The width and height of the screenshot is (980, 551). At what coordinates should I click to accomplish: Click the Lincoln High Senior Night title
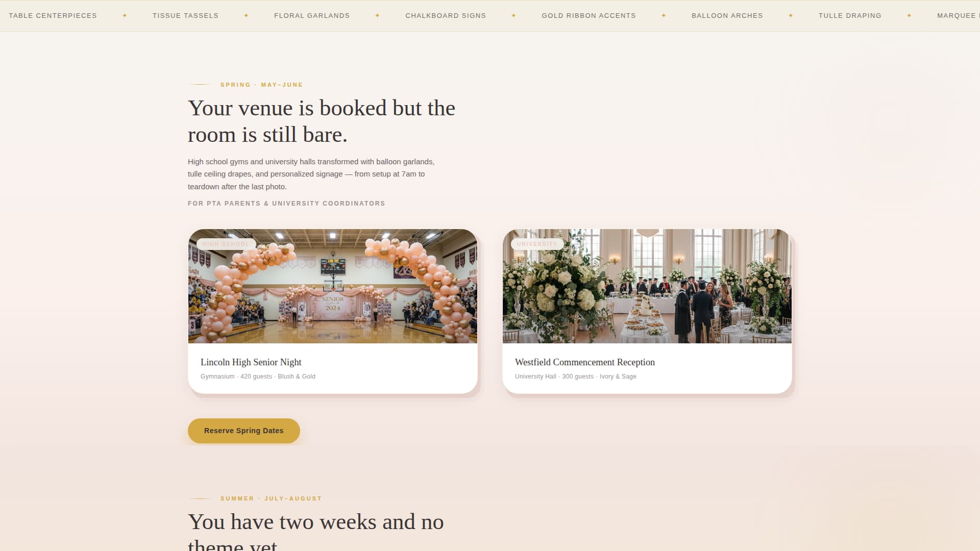point(251,362)
